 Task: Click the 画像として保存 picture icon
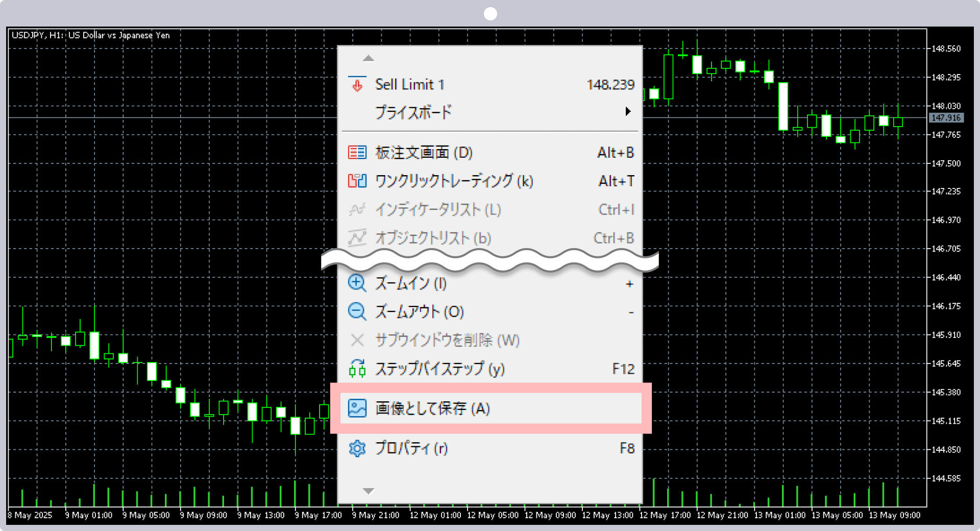pyautogui.click(x=358, y=408)
